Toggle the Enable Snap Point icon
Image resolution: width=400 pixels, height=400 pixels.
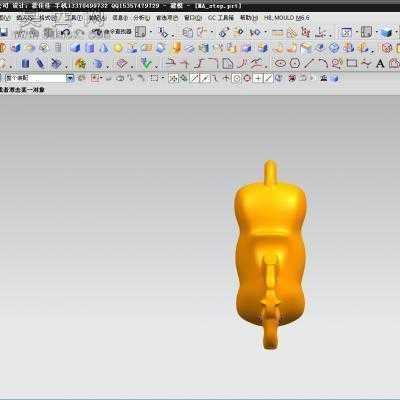(x=173, y=78)
